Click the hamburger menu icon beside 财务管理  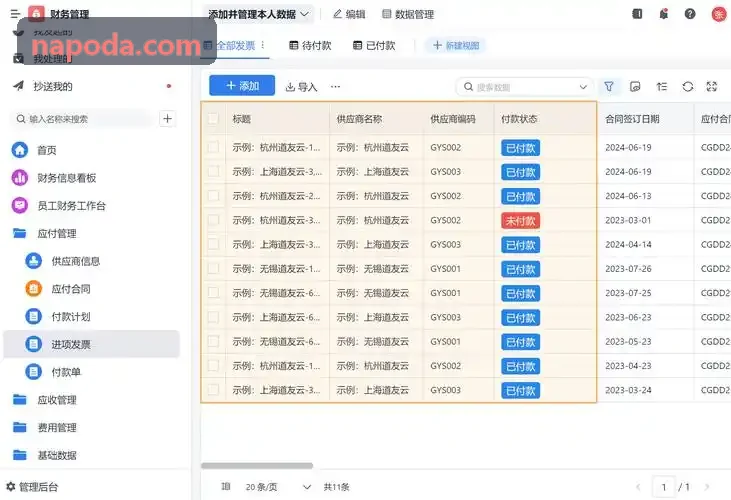[15, 14]
